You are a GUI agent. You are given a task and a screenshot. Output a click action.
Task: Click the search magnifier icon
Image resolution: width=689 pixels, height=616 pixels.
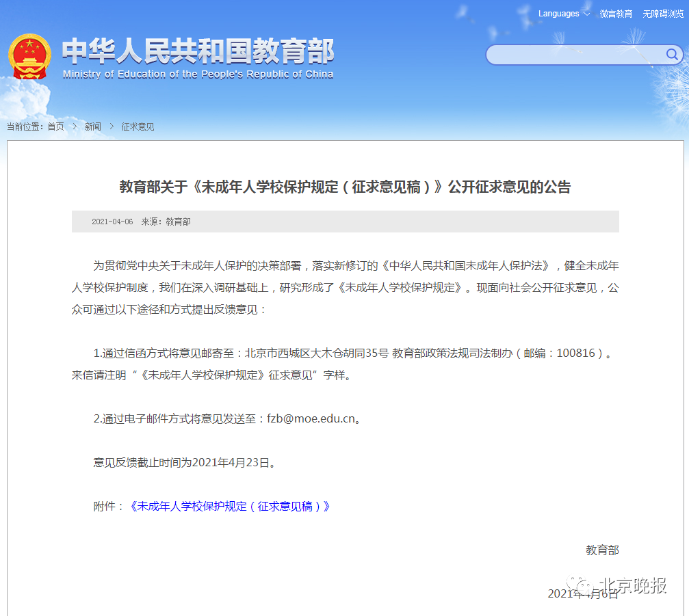click(x=672, y=55)
